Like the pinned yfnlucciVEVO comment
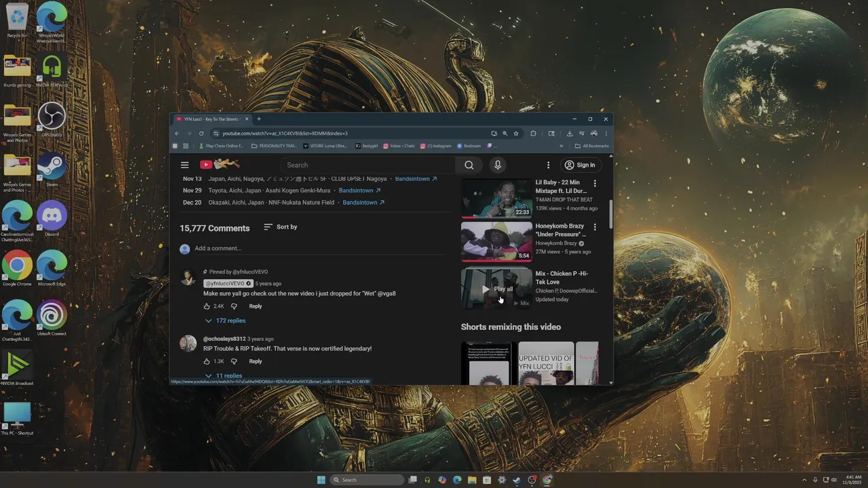Screen dimensions: 868x488 207,306
